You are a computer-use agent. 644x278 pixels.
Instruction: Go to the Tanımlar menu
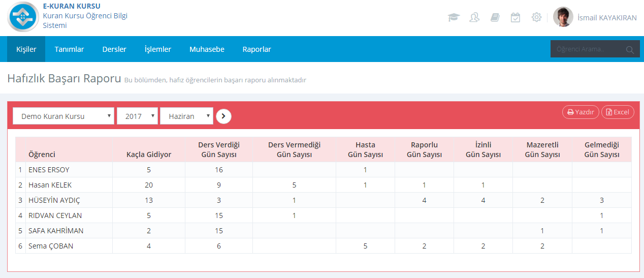[x=69, y=49]
